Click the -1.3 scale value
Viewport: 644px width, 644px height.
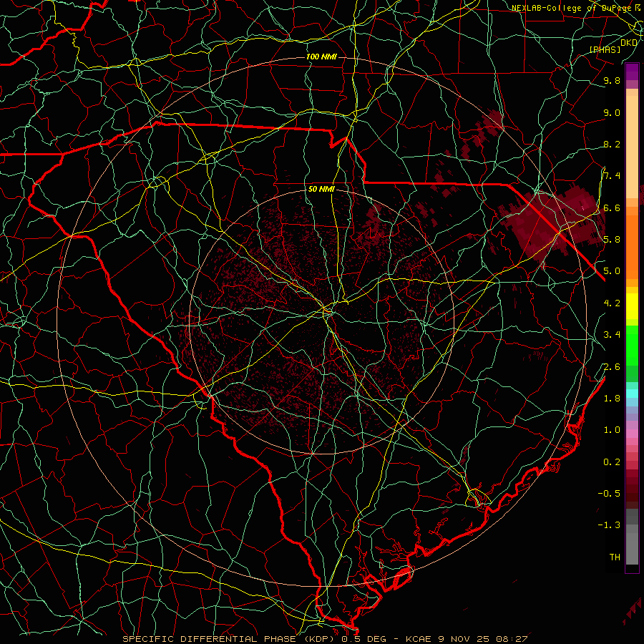click(609, 525)
